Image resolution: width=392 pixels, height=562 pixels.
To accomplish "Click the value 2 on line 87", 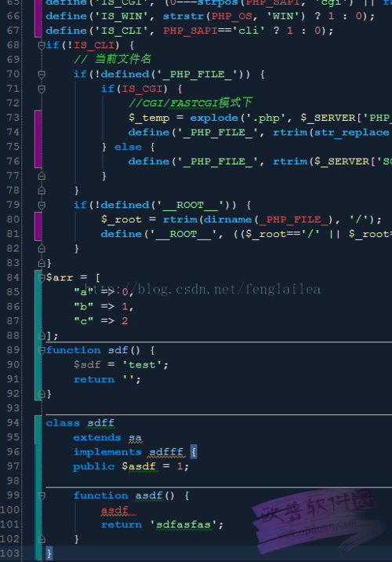I will click(125, 321).
